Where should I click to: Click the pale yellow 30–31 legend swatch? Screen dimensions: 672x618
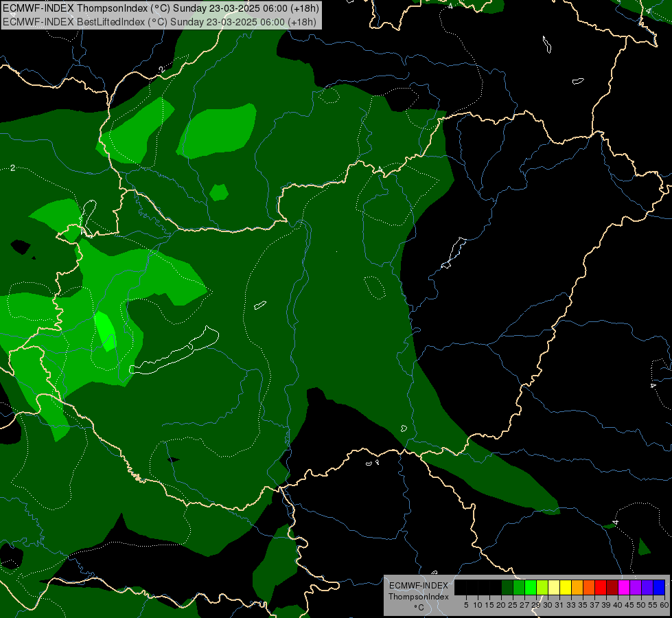pos(554,587)
